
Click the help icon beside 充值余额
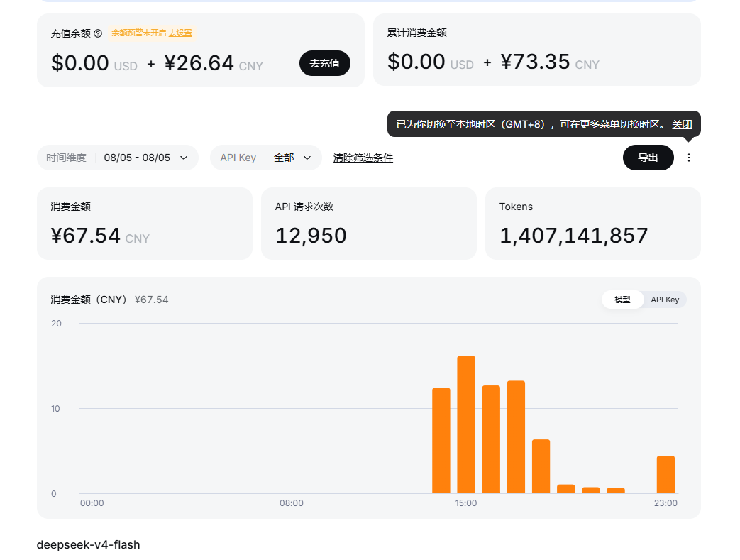(x=98, y=33)
